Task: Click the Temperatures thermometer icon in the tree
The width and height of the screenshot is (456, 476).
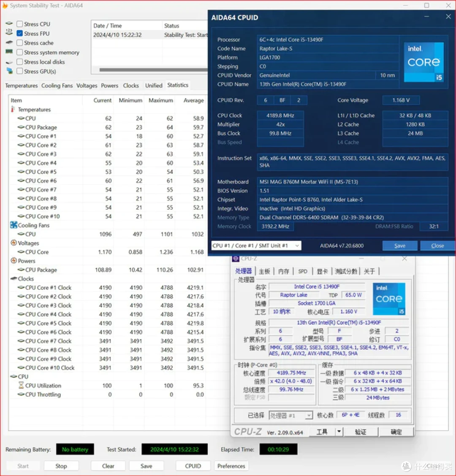Action: [x=13, y=109]
